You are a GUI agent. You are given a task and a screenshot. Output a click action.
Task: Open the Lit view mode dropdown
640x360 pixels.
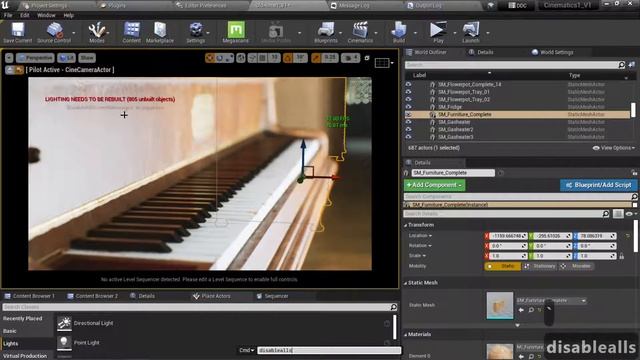tap(67, 58)
